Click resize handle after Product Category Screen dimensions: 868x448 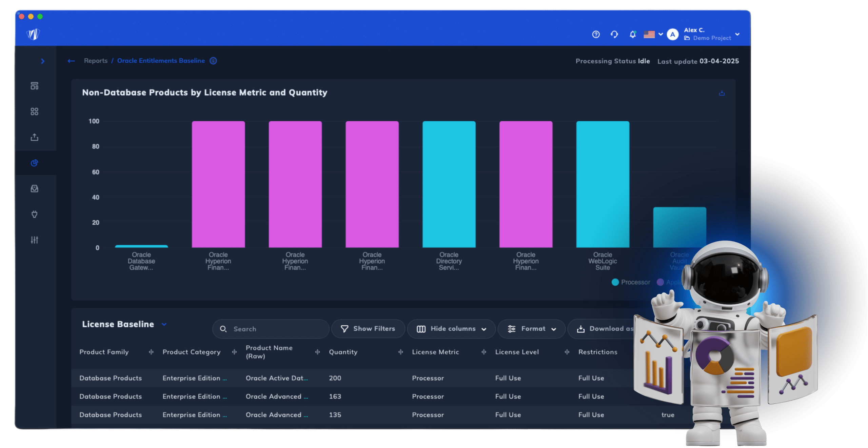(x=234, y=352)
